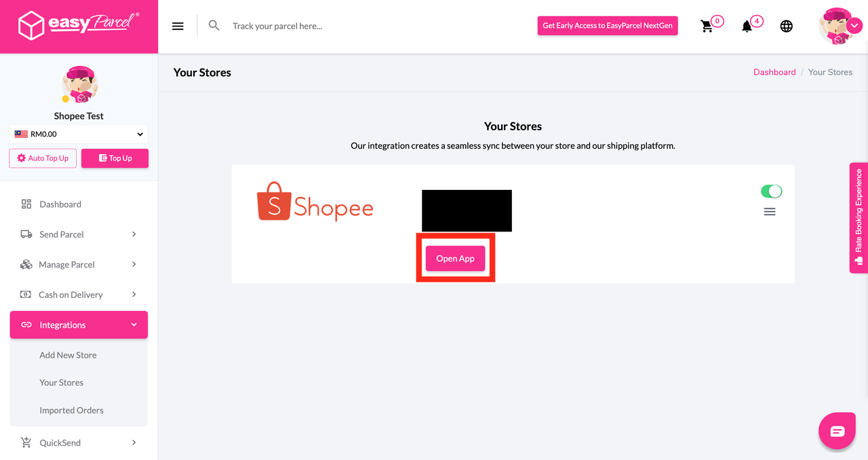The width and height of the screenshot is (868, 460).
Task: Open the language globe icon
Action: (x=787, y=26)
